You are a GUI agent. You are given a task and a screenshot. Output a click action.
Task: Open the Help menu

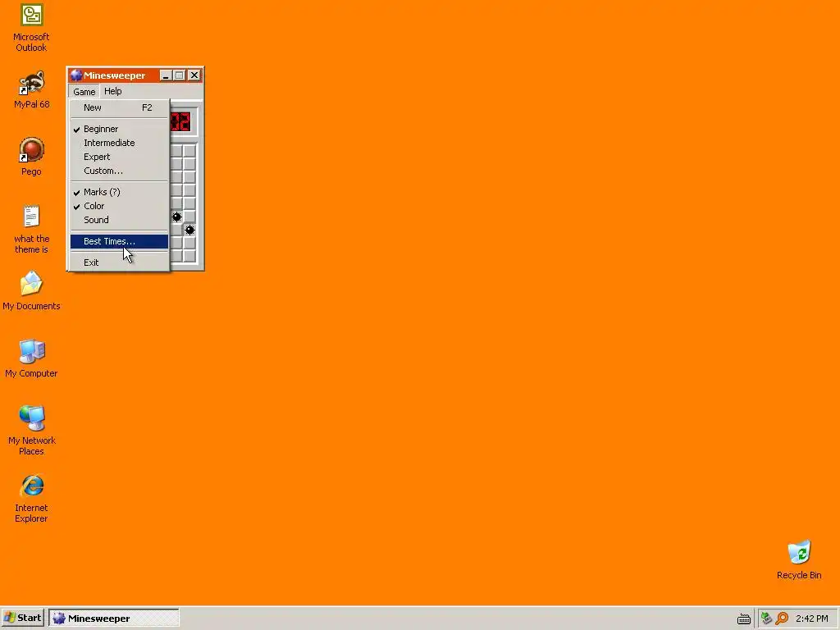tap(112, 91)
